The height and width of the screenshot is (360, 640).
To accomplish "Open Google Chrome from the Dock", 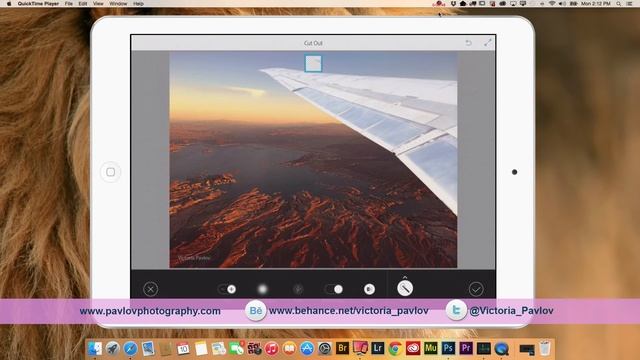I will point(395,348).
